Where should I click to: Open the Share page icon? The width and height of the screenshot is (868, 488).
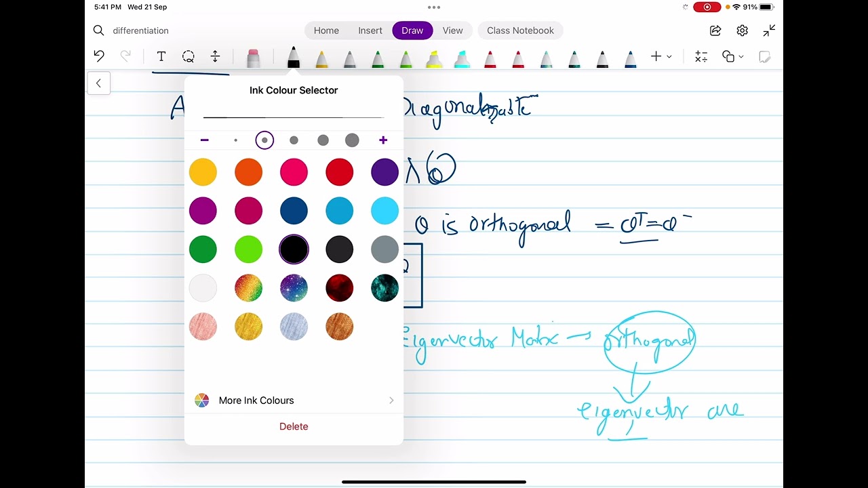click(715, 30)
